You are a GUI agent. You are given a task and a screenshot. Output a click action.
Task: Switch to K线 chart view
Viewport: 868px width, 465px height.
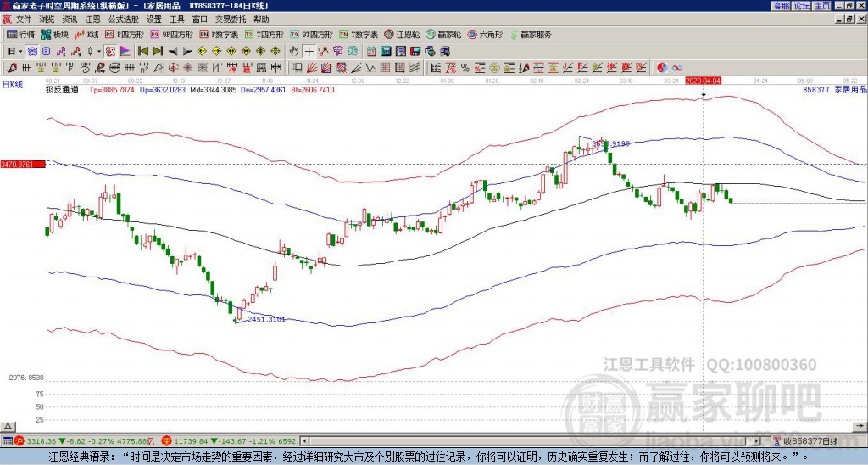[86, 35]
